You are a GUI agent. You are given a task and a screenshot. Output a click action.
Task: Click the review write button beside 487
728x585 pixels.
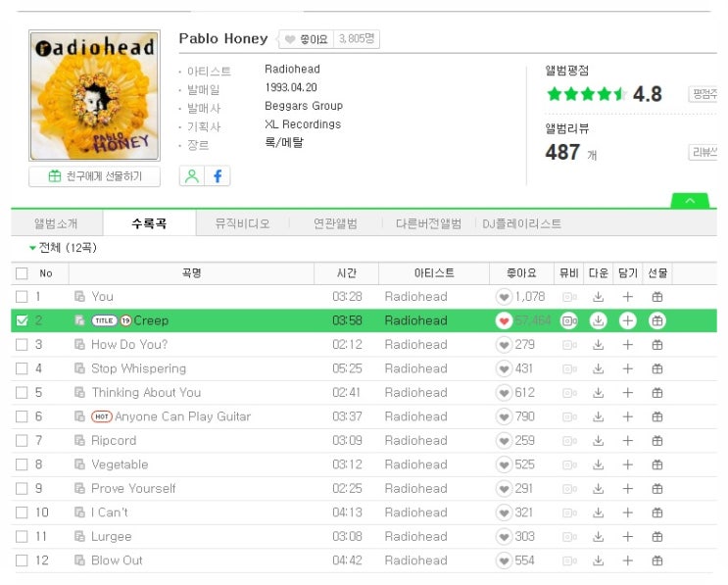(x=703, y=152)
